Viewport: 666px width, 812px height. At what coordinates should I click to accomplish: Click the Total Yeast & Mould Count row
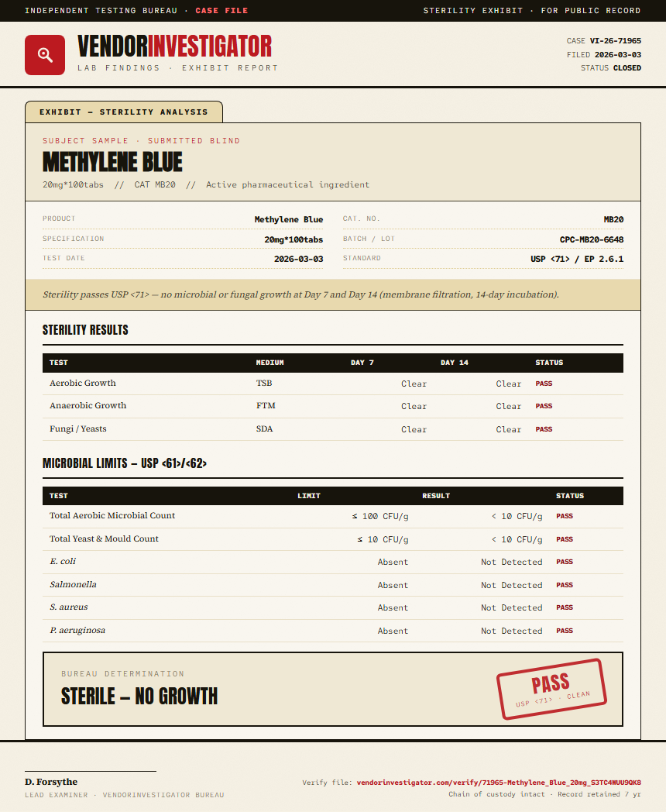(x=333, y=539)
